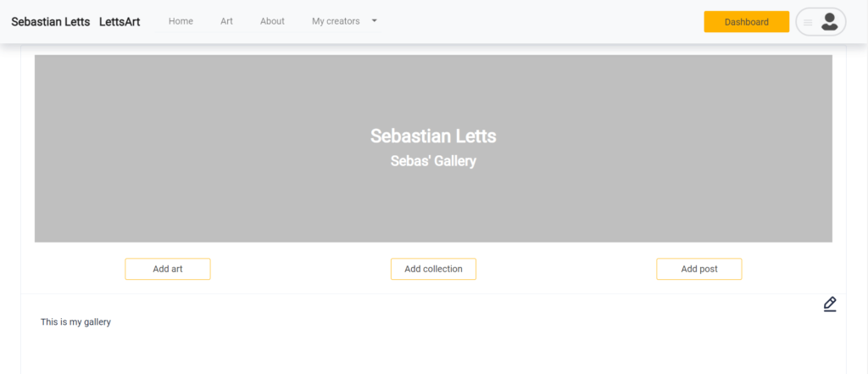Click the Sebas' Gallery subtitle text

(433, 161)
